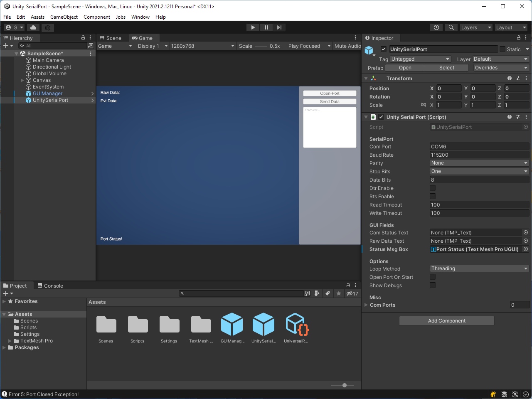Click the Step frame button

pos(279,27)
